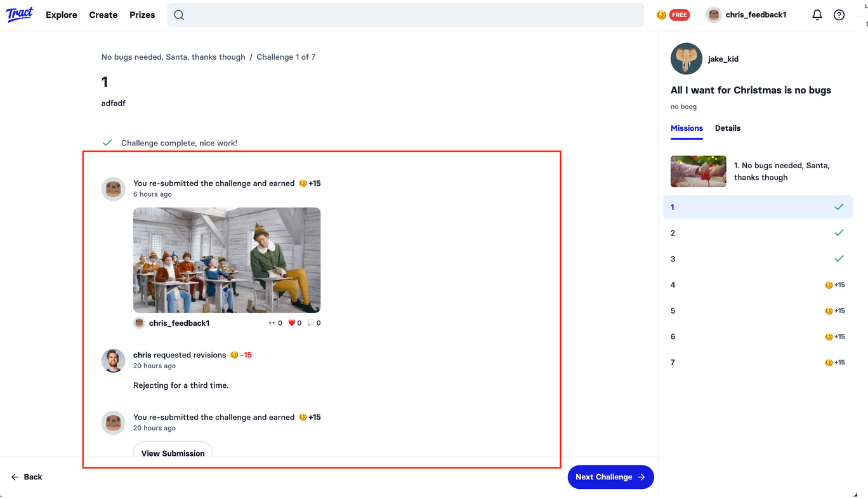Click the FREE plan badge
The width and height of the screenshot is (868, 499).
[680, 15]
